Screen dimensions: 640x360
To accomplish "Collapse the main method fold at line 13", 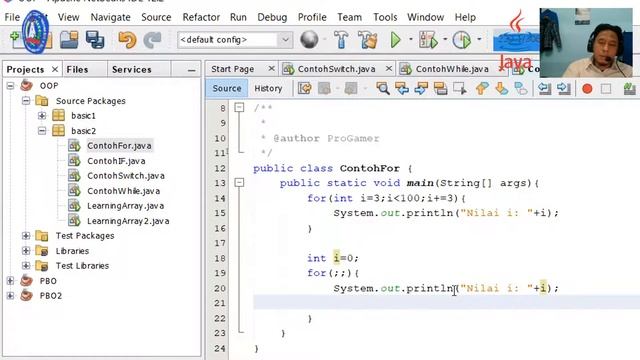I will [x=239, y=182].
